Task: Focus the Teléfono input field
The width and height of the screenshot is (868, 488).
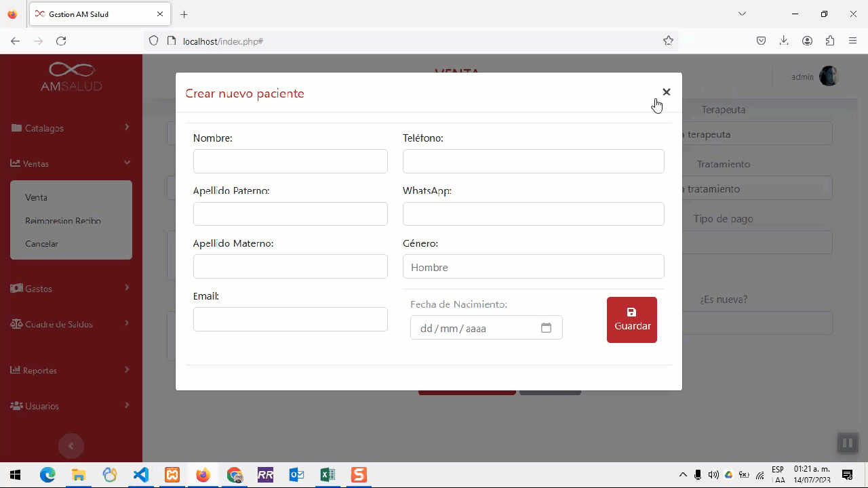Action: point(533,161)
